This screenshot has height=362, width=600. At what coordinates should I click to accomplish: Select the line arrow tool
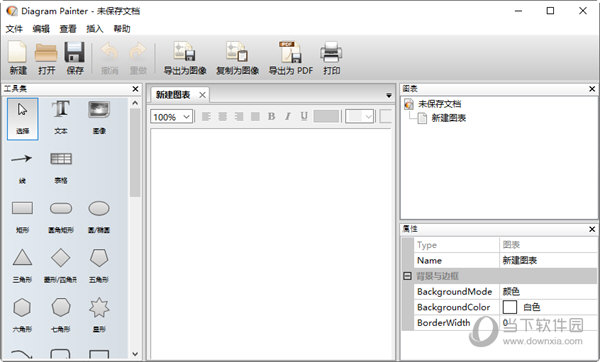21,159
